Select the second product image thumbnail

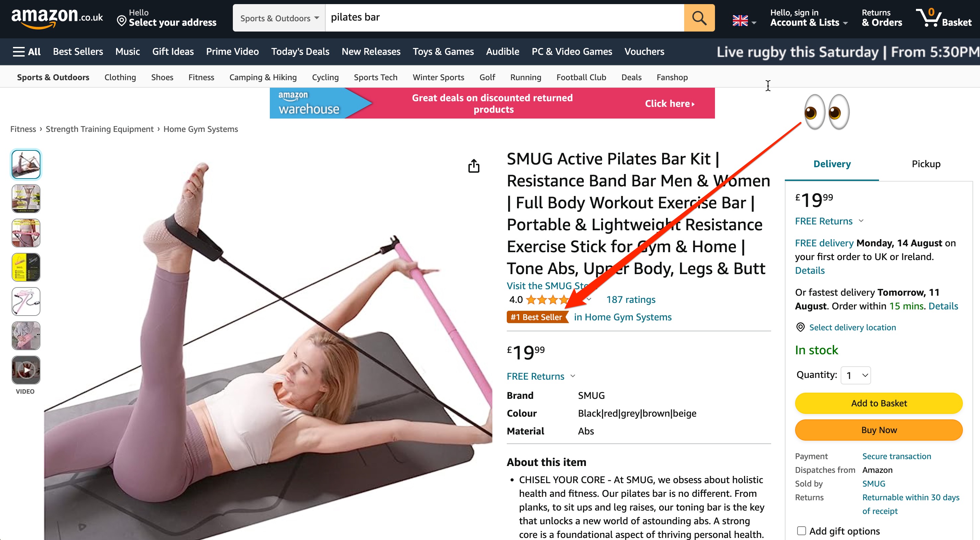click(x=26, y=198)
